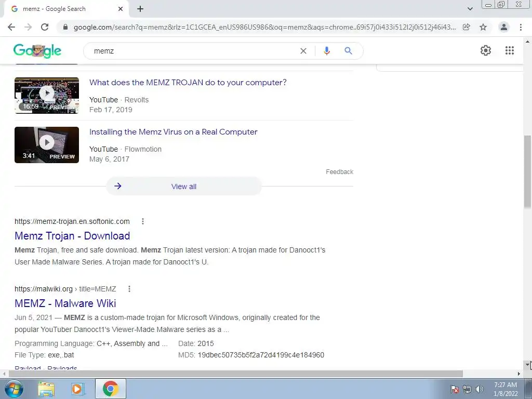The height and width of the screenshot is (399, 532).
Task: Click the memz-trojan.en.softonic.com URL
Action: click(72, 221)
